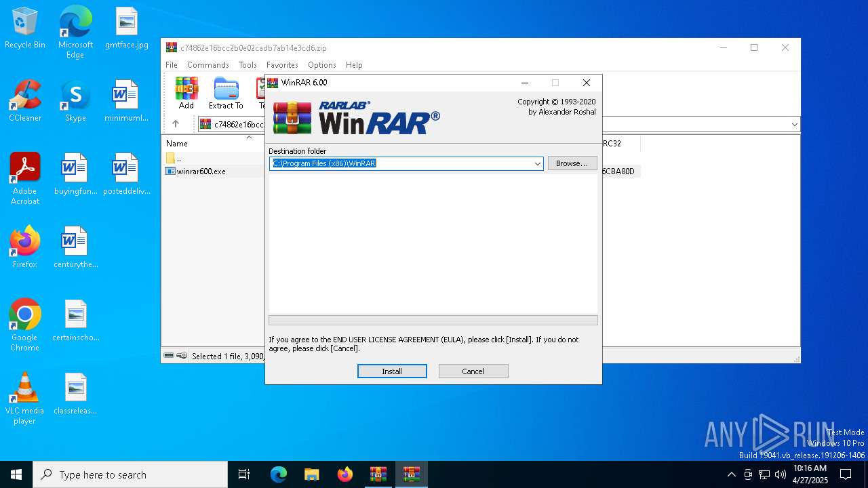Open the Tools menu
868x488 pixels.
[x=248, y=65]
